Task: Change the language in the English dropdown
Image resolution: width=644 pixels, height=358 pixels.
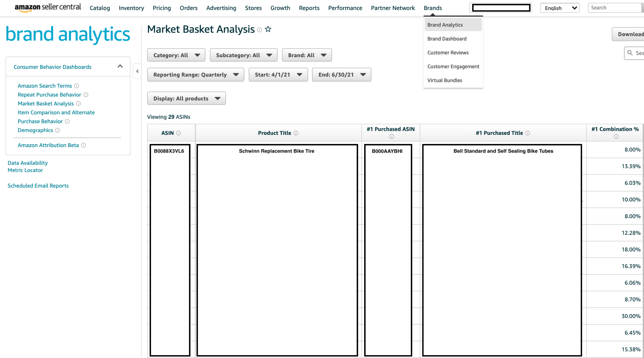Action: click(x=559, y=8)
